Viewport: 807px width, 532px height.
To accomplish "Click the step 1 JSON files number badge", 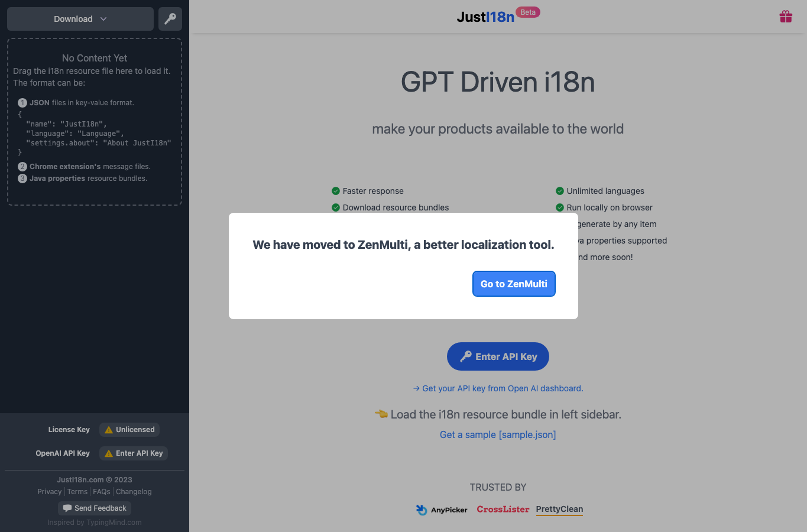I will (x=22, y=103).
